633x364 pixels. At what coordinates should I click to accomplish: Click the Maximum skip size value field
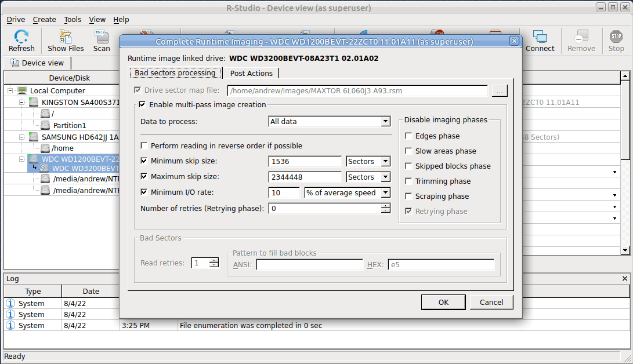click(x=305, y=177)
